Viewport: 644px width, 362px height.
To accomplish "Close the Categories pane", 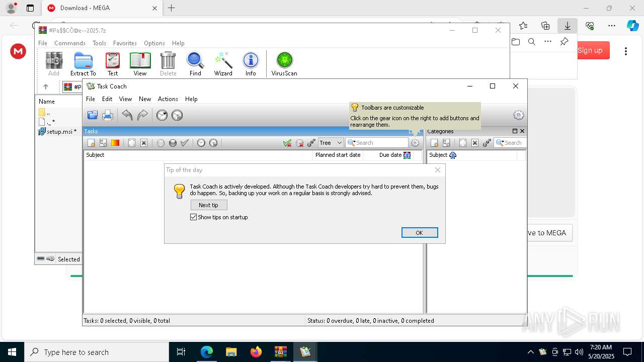I will click(522, 131).
